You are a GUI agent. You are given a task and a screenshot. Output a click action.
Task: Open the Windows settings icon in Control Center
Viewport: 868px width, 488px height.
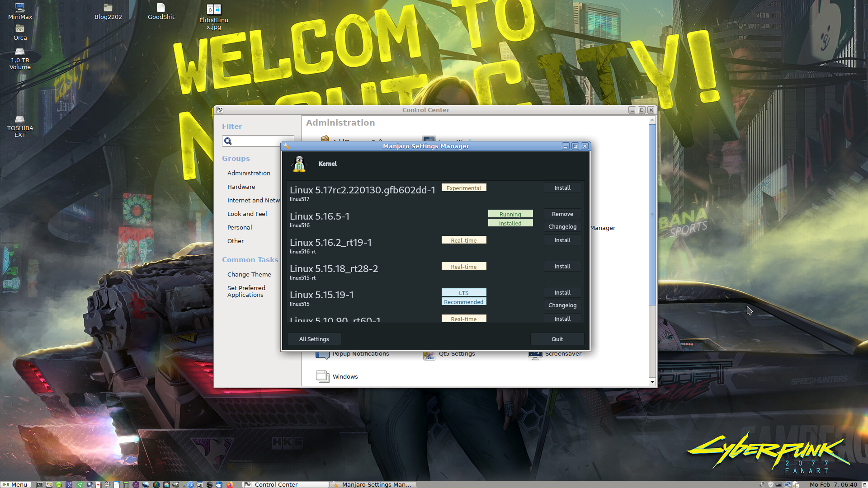click(322, 376)
